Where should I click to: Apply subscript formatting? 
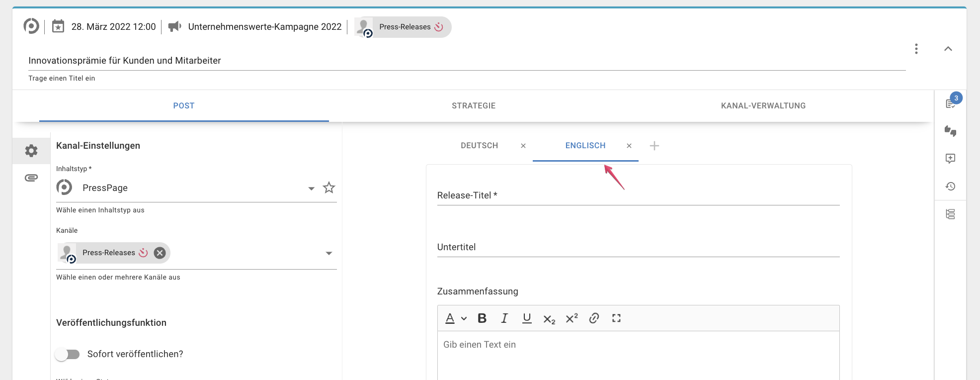coord(549,319)
